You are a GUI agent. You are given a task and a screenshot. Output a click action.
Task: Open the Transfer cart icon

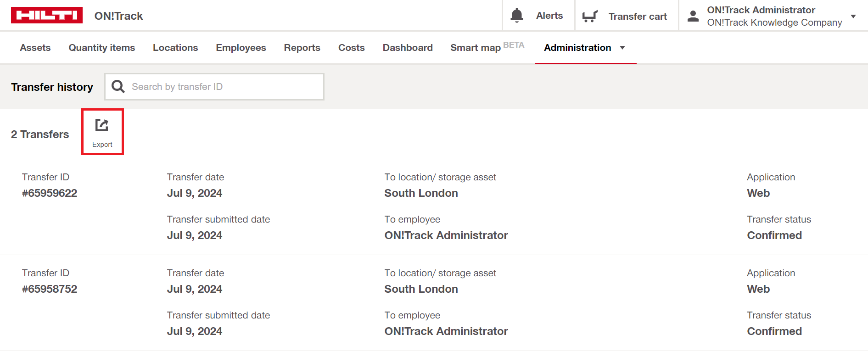(x=590, y=16)
